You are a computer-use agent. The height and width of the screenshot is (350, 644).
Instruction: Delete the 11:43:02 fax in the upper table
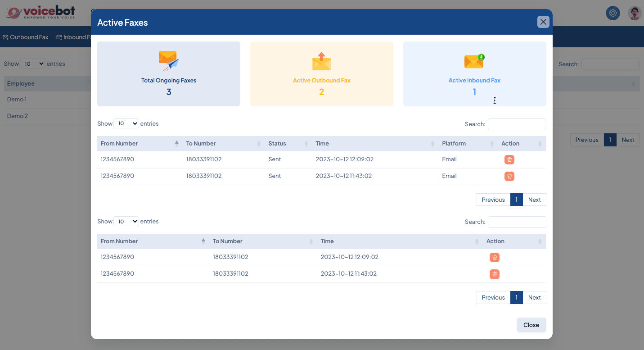point(509,176)
